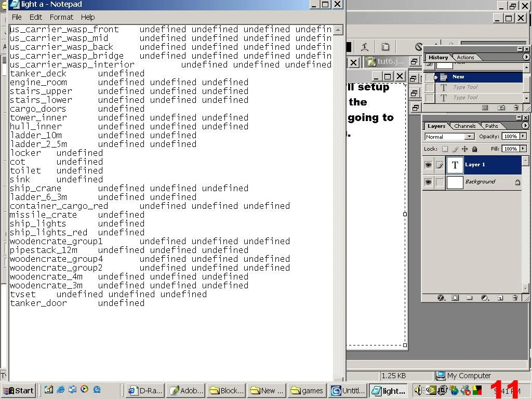Create new fill or adjustment layer icon
Image resolution: width=532 pixels, height=399 pixels.
[x=485, y=298]
